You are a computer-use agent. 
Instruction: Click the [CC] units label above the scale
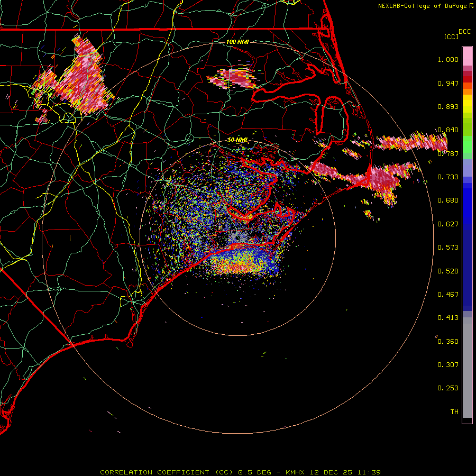click(451, 36)
